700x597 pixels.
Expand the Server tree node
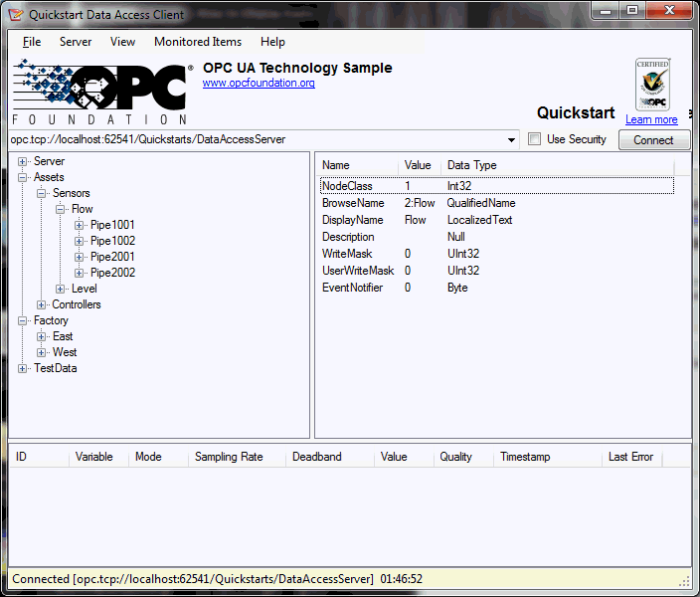tap(22, 161)
